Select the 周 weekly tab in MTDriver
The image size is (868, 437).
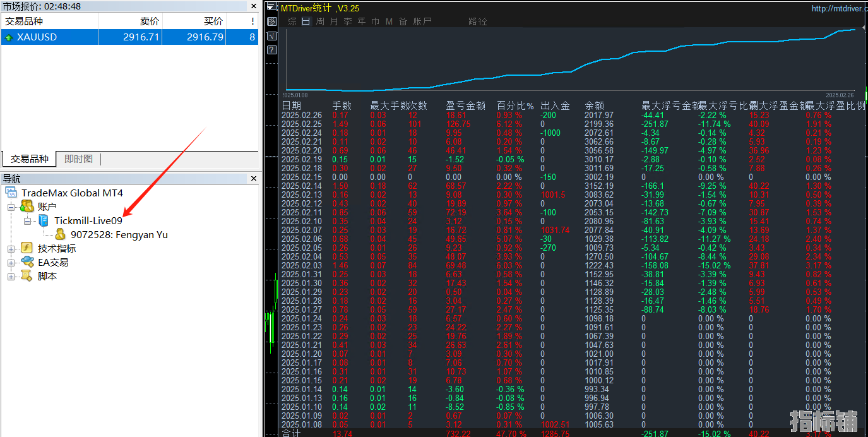320,21
